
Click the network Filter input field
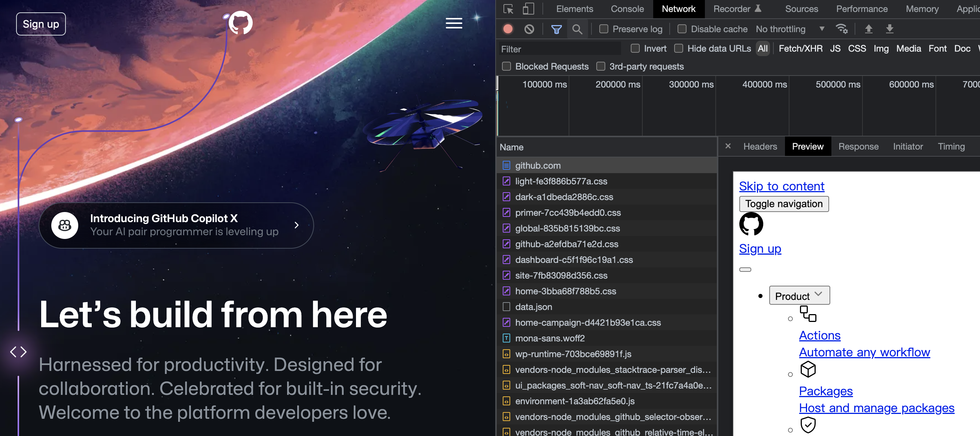point(560,49)
